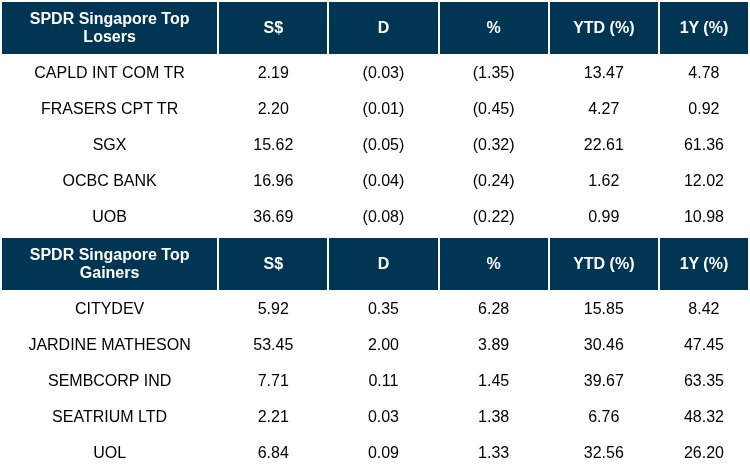
Task: Click the SEATRIUM LTD stock name
Action: (x=109, y=416)
